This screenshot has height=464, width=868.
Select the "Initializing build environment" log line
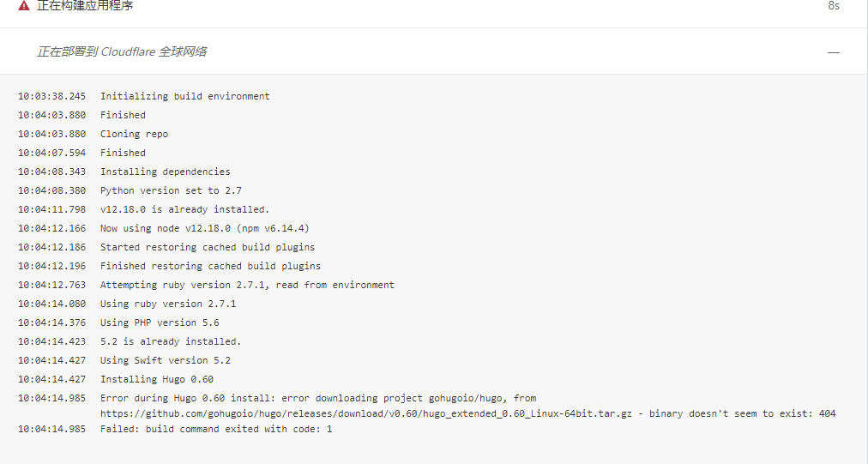click(184, 96)
